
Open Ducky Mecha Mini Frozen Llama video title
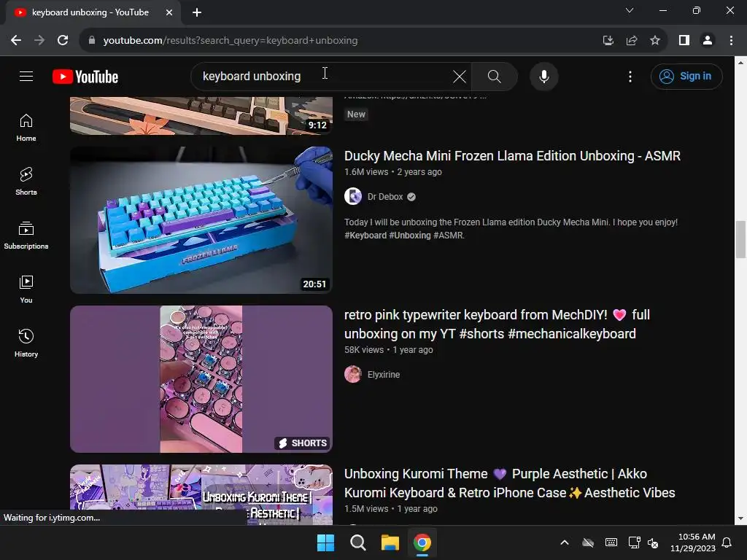click(512, 156)
